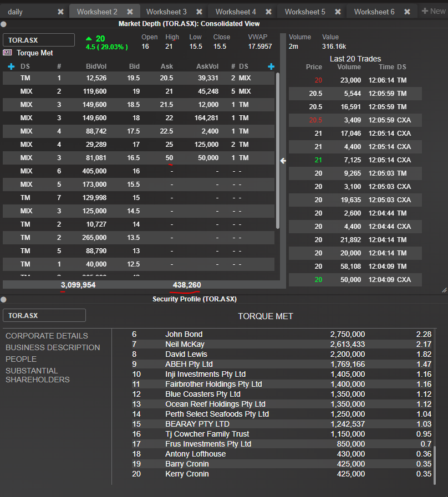Click the Market Depth symbol field TOR.ASX
Image resolution: width=448 pixels, height=497 pixels.
[39, 40]
